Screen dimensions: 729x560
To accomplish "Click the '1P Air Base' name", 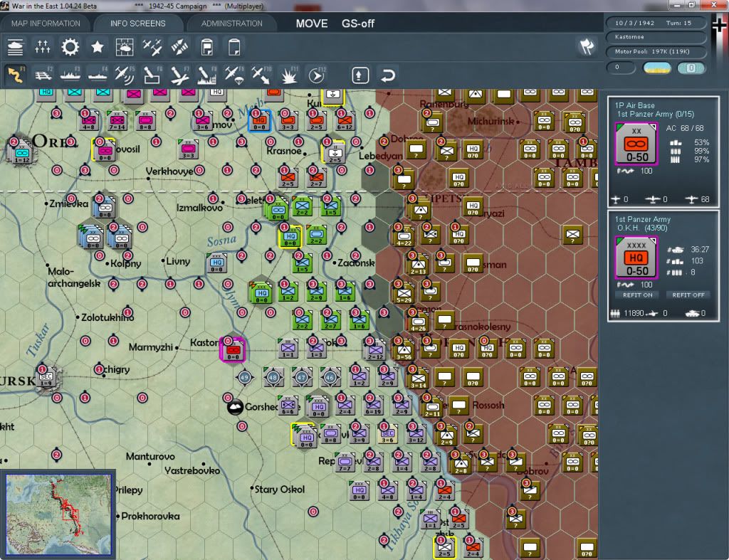I will tap(634, 105).
